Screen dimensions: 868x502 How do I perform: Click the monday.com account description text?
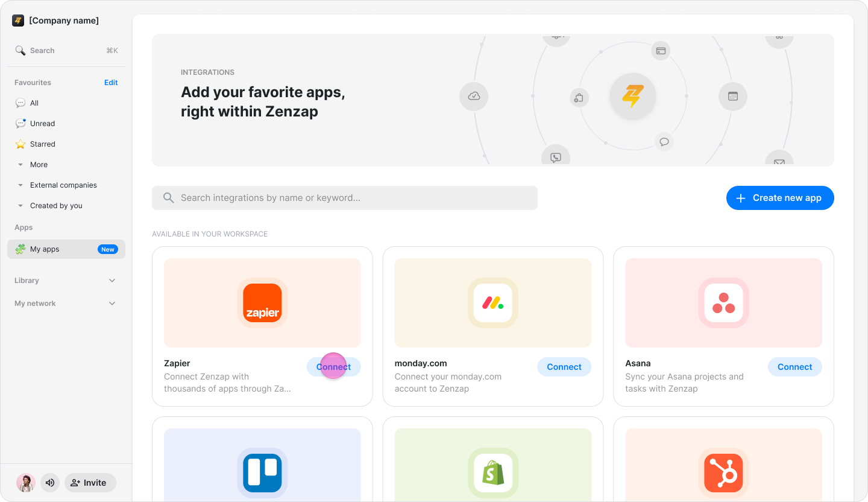[448, 383]
